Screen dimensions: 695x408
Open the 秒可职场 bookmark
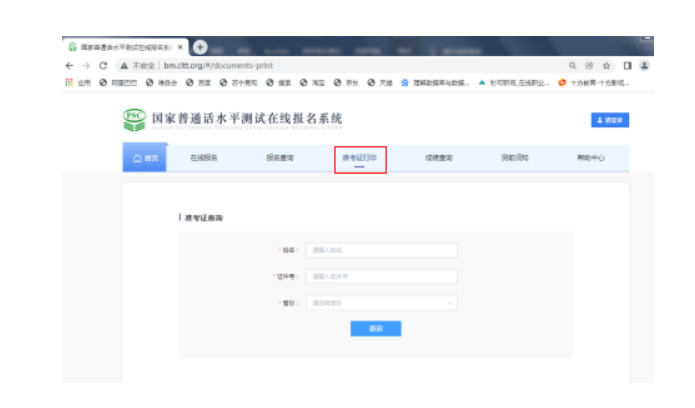point(514,82)
